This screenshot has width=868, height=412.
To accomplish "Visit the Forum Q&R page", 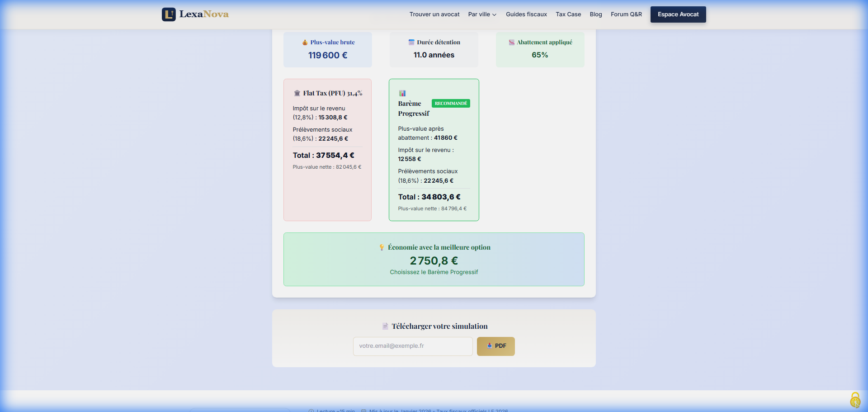I will tap(626, 14).
